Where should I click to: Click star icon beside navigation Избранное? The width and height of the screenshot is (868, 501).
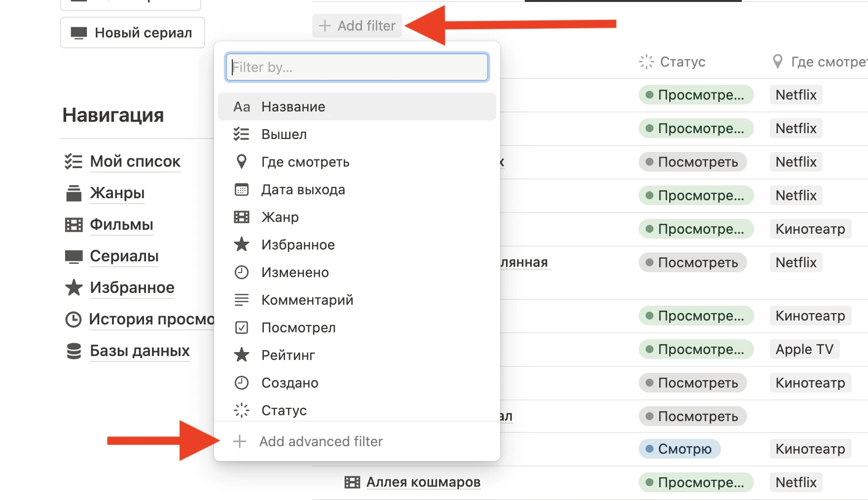click(x=74, y=287)
